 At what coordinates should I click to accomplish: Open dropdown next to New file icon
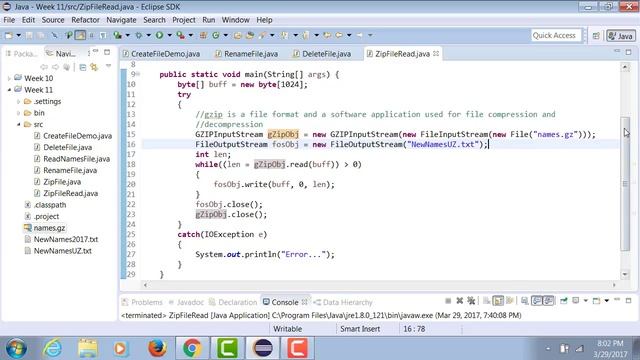pyautogui.click(x=18, y=36)
